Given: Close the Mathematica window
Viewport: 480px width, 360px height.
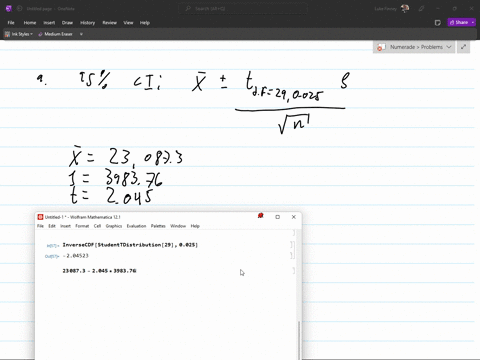Looking at the screenshot, I should click(294, 217).
